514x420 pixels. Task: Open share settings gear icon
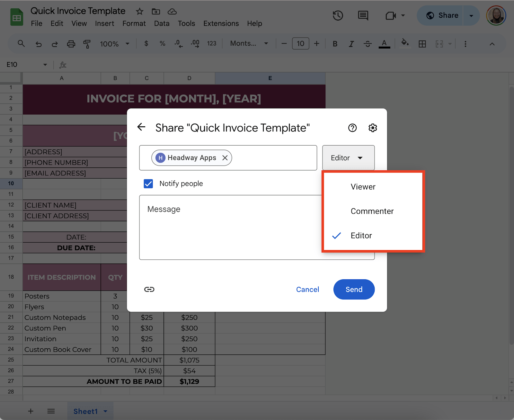tap(372, 128)
